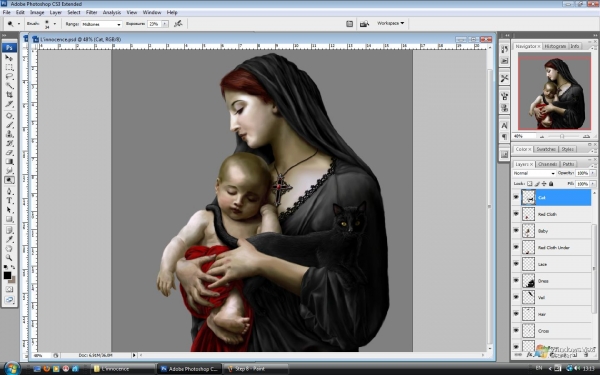
Task: Open the Paragraph panel dock icon
Action: pos(504,137)
